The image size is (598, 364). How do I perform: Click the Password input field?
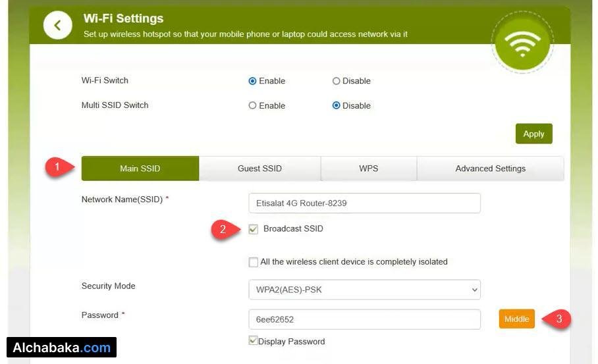coord(364,319)
